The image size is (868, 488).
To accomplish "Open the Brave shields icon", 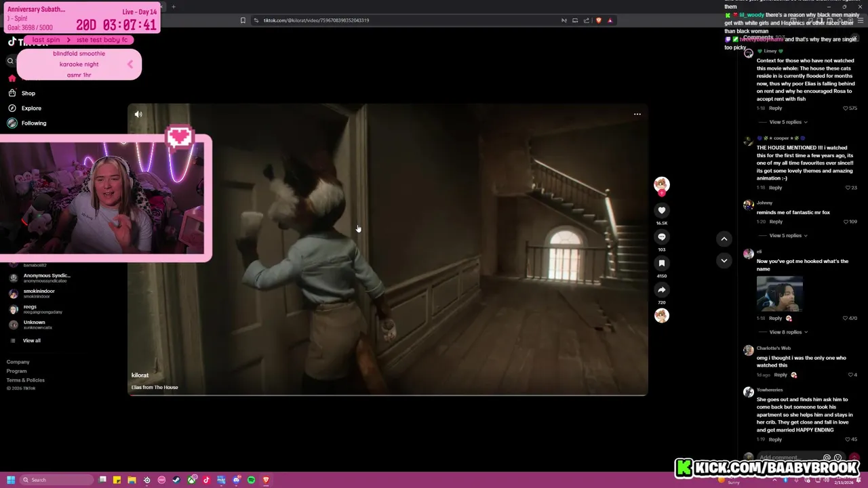I will click(x=598, y=20).
